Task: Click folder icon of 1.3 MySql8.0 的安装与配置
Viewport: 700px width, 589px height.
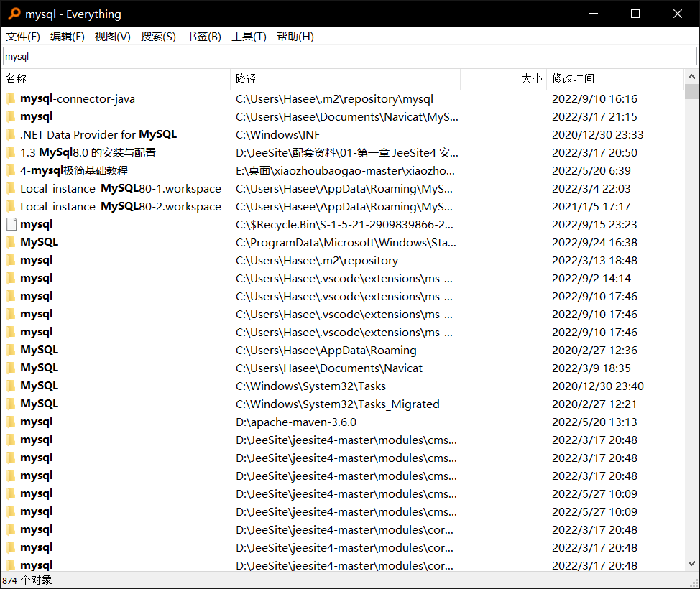Action: click(11, 152)
